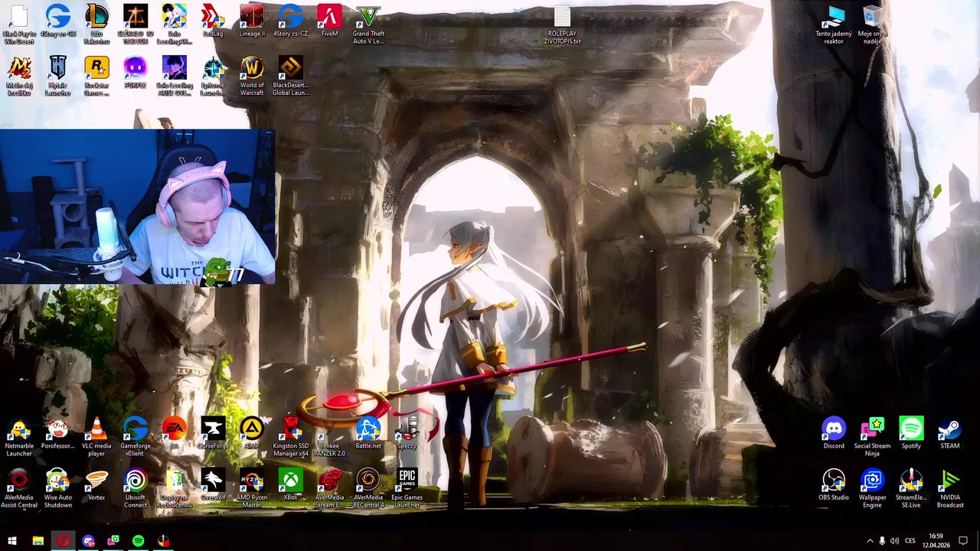Open the Speccy shortcut
Viewport: 980px width, 551px height.
[x=407, y=434]
